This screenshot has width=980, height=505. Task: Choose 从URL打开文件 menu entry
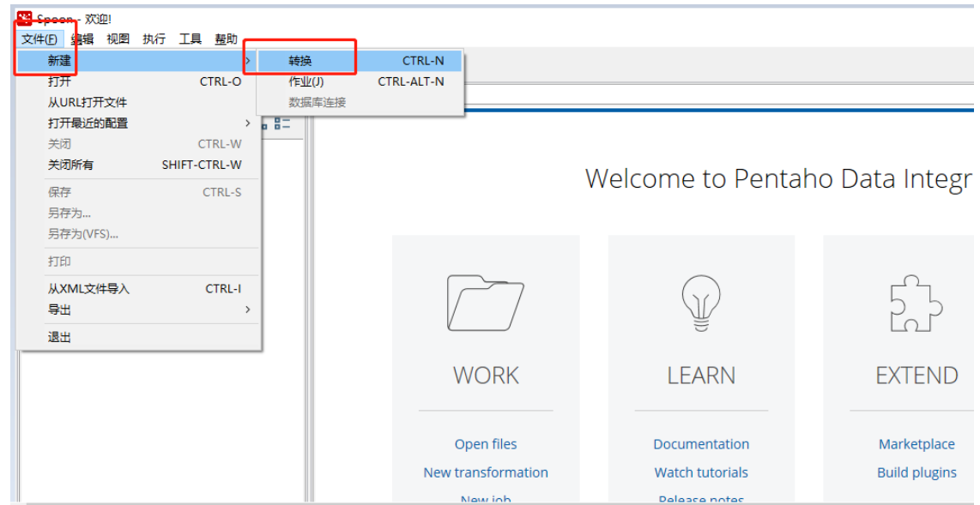click(137, 102)
